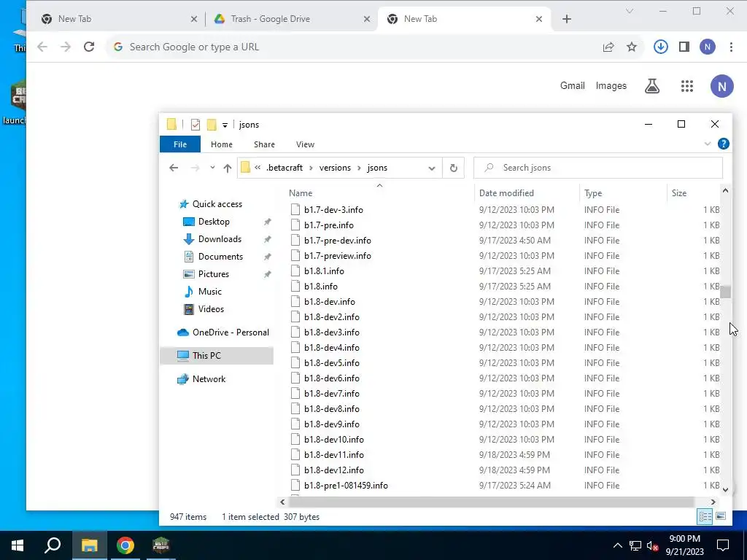Viewport: 747px width, 560px height.
Task: Go up one folder level in Explorer
Action: [x=228, y=168]
